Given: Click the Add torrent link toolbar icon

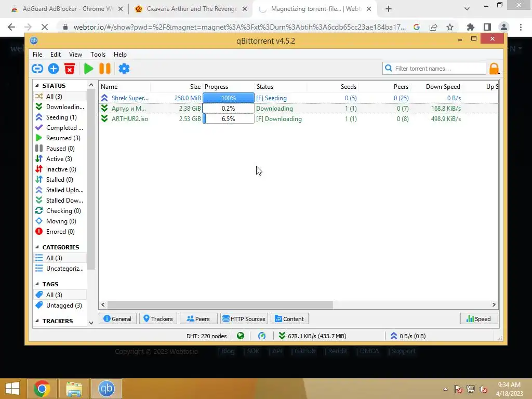Looking at the screenshot, I should [x=37, y=69].
